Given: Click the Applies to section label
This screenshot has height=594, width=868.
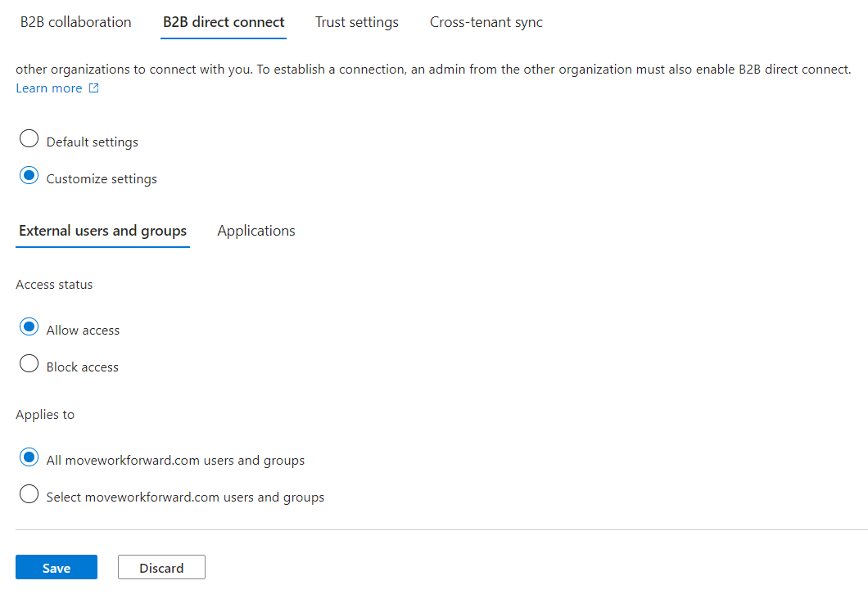Looking at the screenshot, I should [x=45, y=415].
